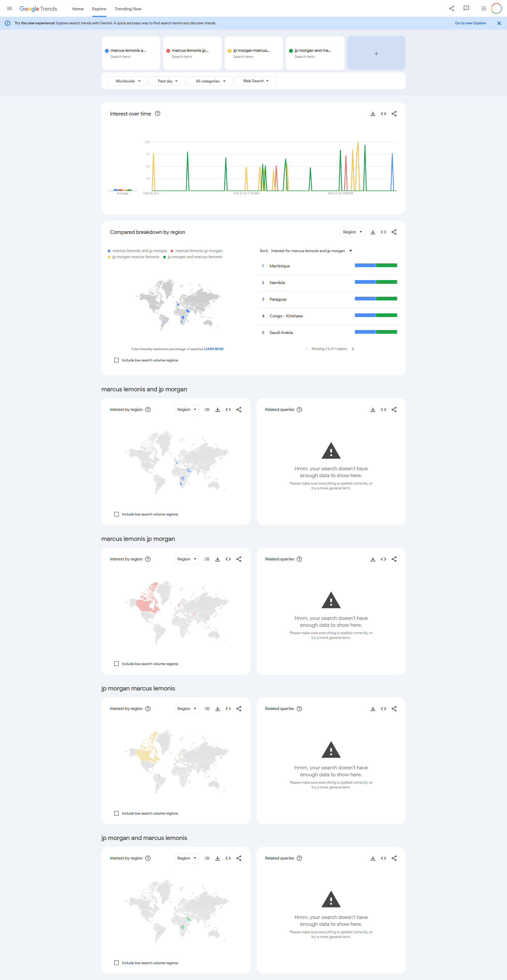507x980 pixels.
Task: Add a new comparison term with plus card
Action: 376,54
